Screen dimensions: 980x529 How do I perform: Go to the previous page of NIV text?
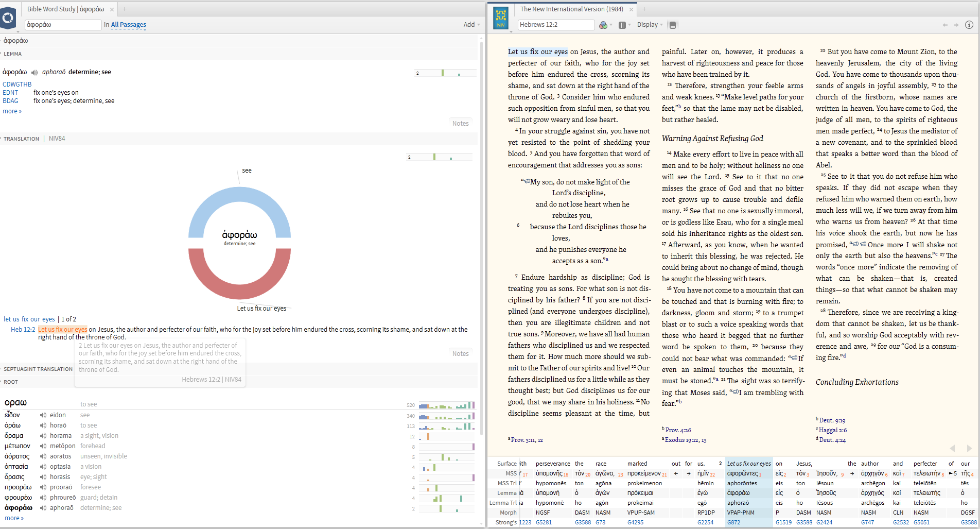[x=953, y=448]
